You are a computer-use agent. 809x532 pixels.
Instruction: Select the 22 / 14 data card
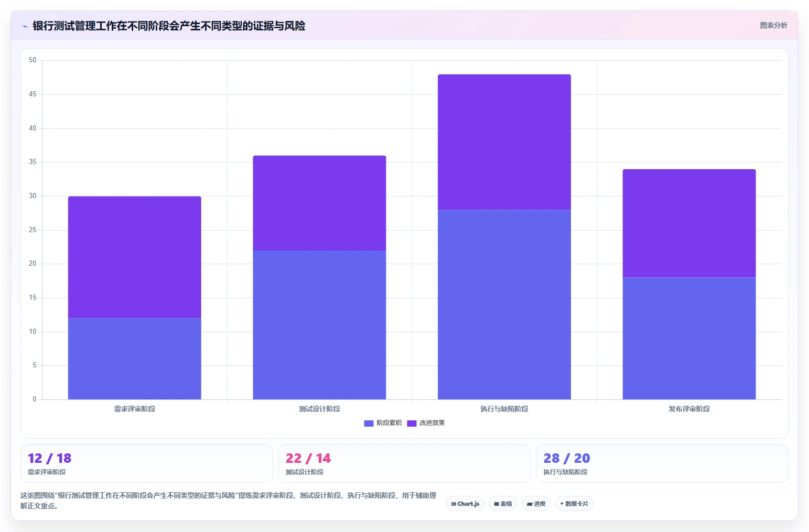404,463
